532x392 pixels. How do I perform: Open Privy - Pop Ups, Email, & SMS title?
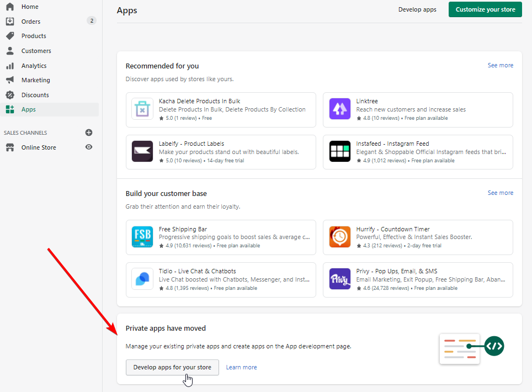(397, 271)
